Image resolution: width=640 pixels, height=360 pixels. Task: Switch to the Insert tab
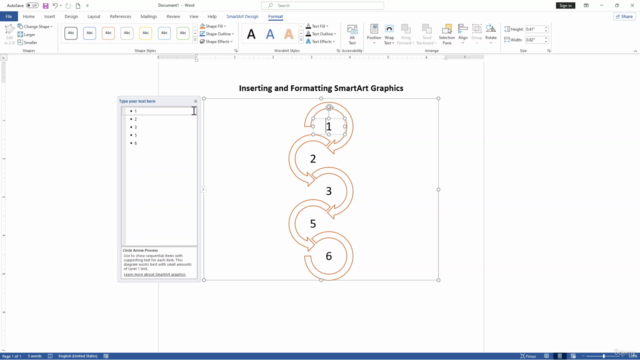point(49,17)
